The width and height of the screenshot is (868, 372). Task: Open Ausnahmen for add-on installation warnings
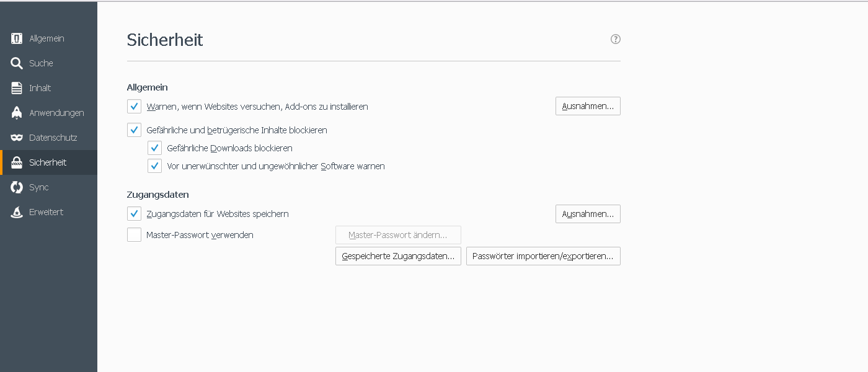(x=588, y=106)
